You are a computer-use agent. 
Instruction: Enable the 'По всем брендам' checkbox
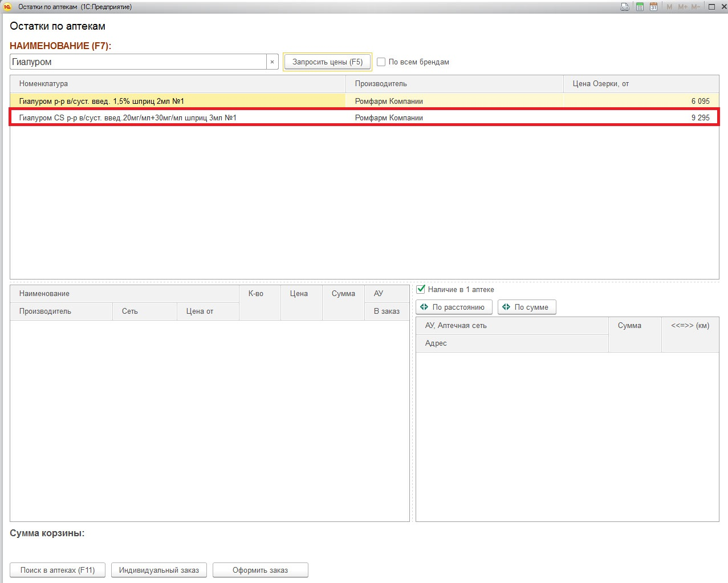coord(381,62)
